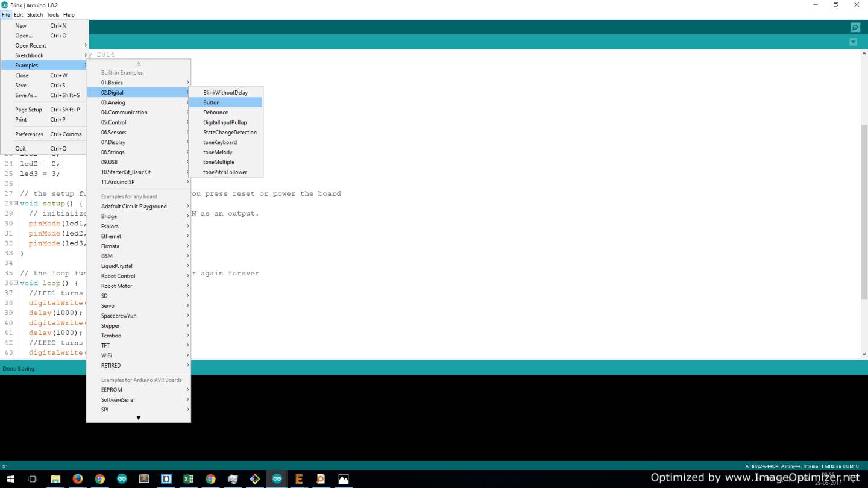Open Task View on the taskbar

click(33, 479)
